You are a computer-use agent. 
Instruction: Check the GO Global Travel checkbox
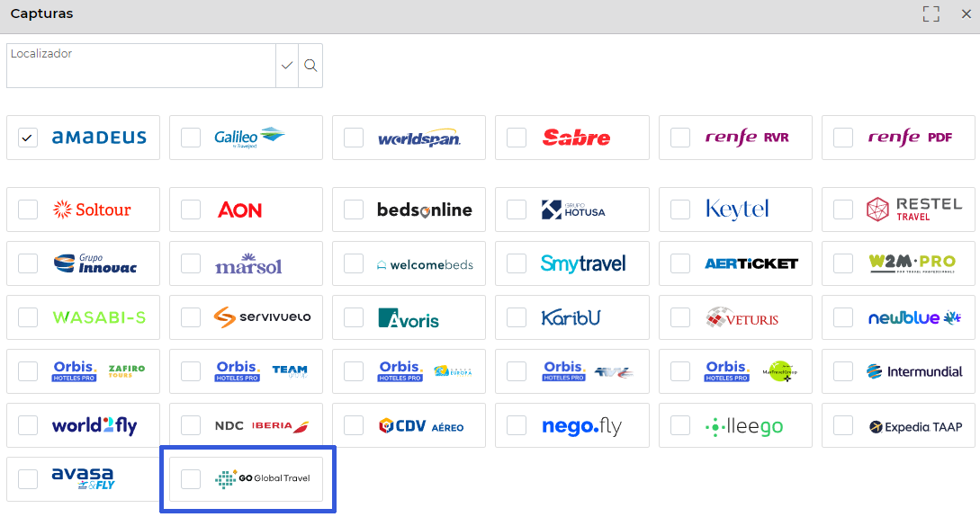coord(191,479)
